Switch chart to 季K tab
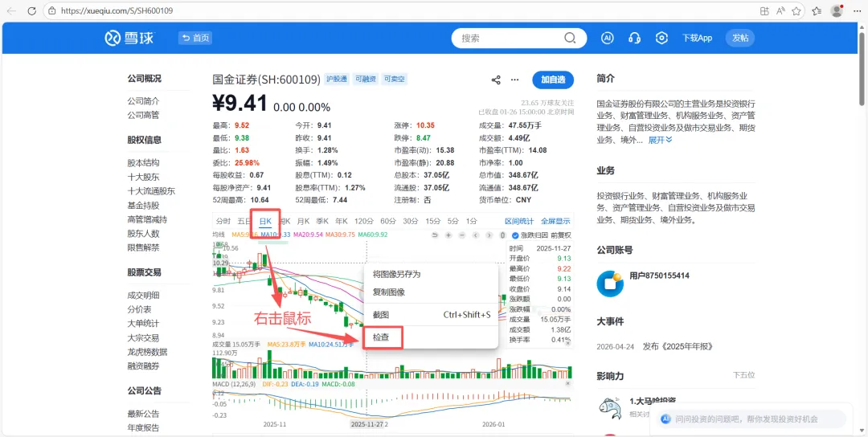Image resolution: width=868 pixels, height=437 pixels. [x=322, y=221]
